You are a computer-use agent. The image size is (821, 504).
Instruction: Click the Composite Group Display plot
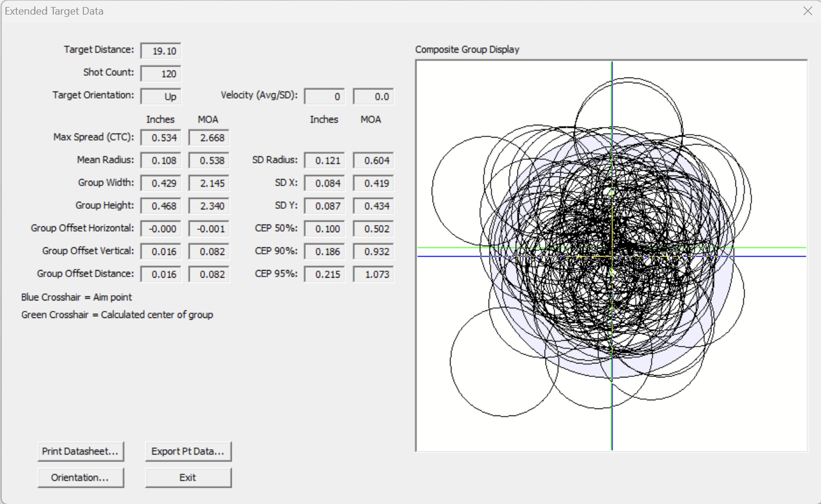[612, 256]
